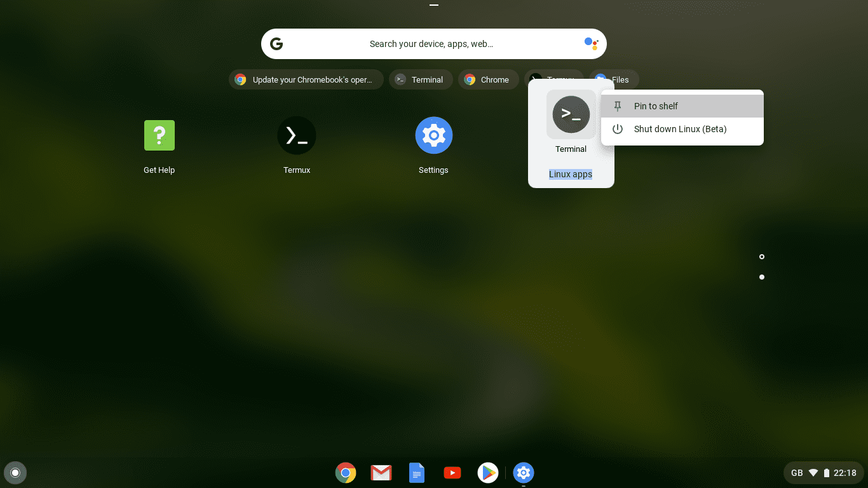This screenshot has width=868, height=488.
Task: Click the Google Assistant icon in search bar
Action: pos(591,43)
